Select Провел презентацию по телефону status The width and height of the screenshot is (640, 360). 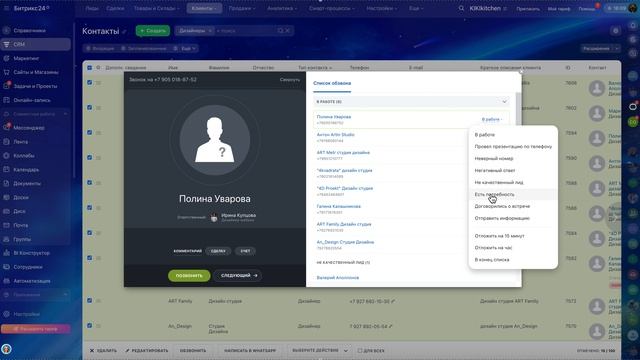coord(513,147)
